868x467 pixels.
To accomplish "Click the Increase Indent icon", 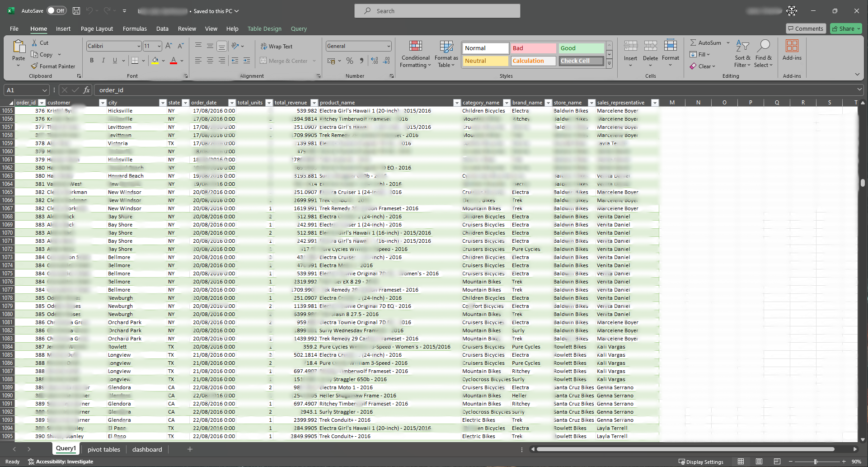I will 247,61.
